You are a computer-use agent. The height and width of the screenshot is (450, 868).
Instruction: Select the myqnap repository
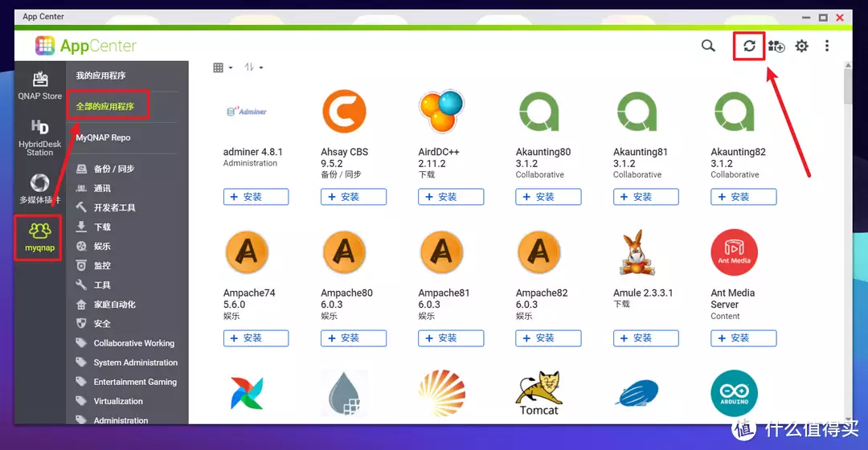pos(40,237)
